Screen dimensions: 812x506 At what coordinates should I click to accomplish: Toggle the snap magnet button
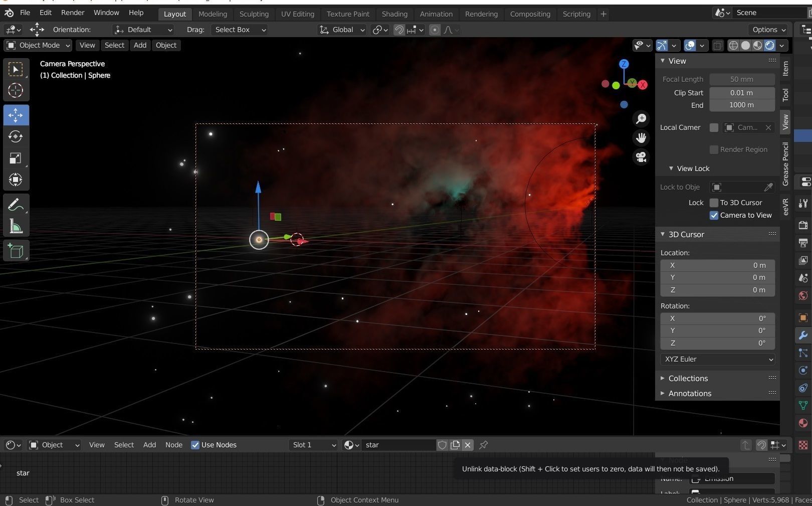(x=399, y=30)
